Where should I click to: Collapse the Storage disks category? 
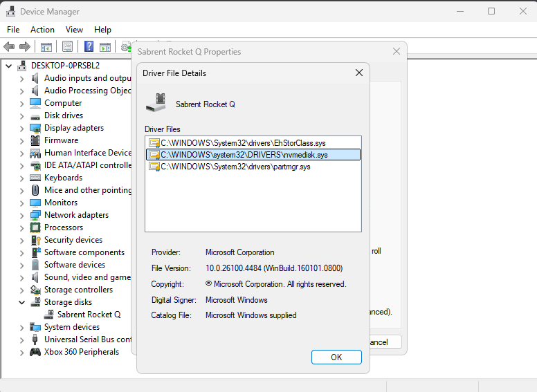point(22,302)
